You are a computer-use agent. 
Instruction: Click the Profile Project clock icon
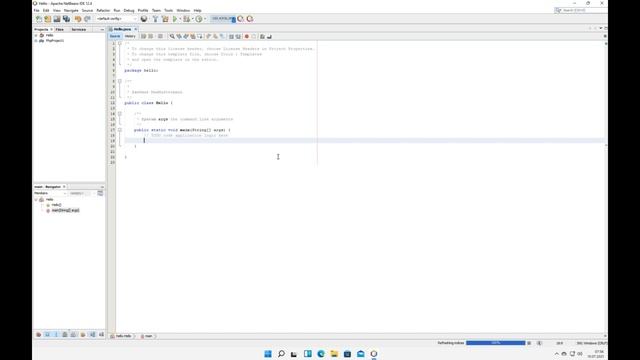point(199,19)
